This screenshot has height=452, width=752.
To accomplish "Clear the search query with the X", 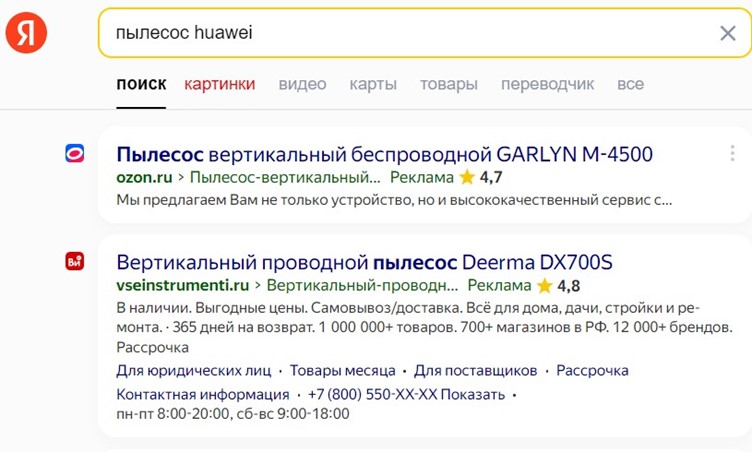I will [728, 33].
